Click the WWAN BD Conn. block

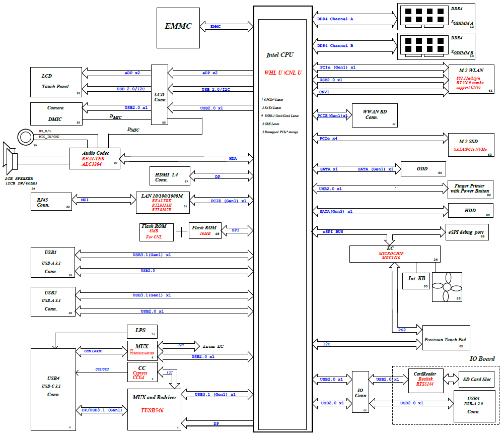(374, 115)
